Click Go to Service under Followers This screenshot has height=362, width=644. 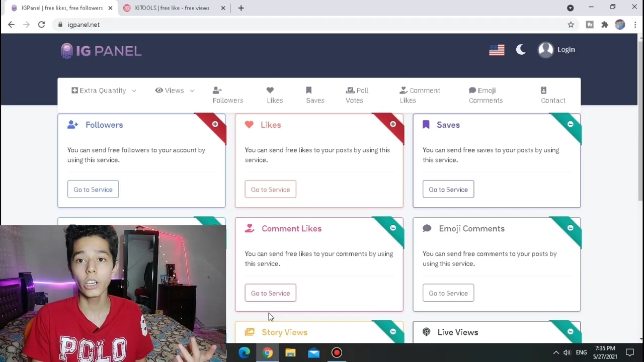[x=93, y=190]
